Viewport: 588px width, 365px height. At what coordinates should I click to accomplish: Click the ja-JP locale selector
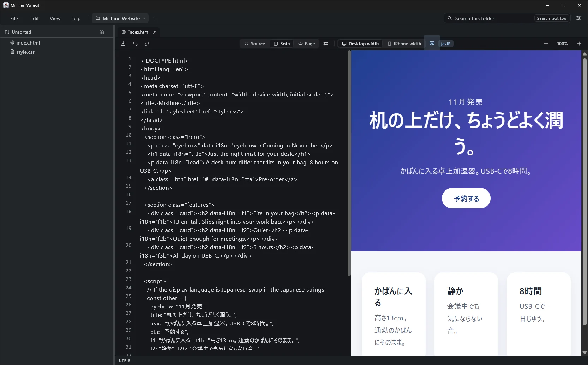pos(445,43)
